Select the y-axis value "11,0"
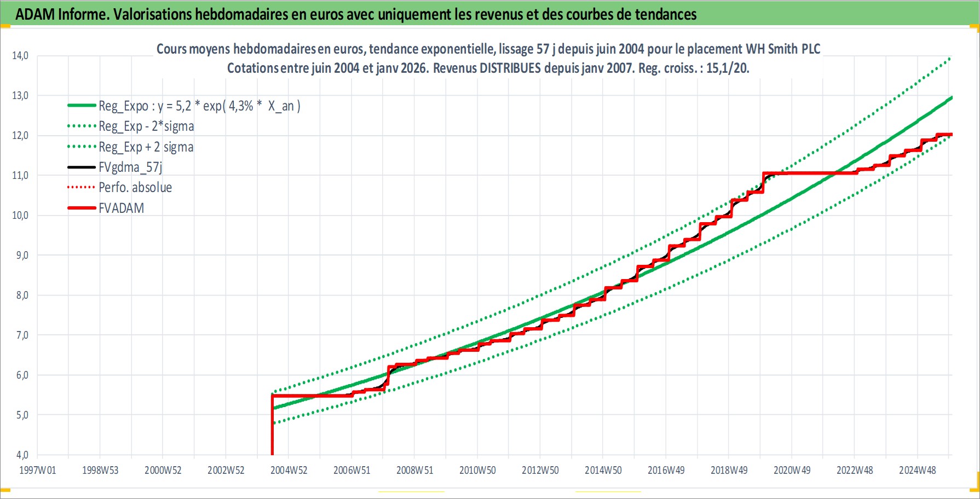This screenshot has width=980, height=499. pos(20,176)
